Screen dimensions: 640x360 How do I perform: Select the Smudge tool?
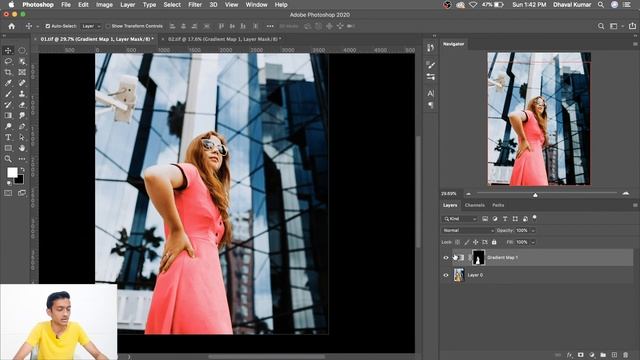22,116
